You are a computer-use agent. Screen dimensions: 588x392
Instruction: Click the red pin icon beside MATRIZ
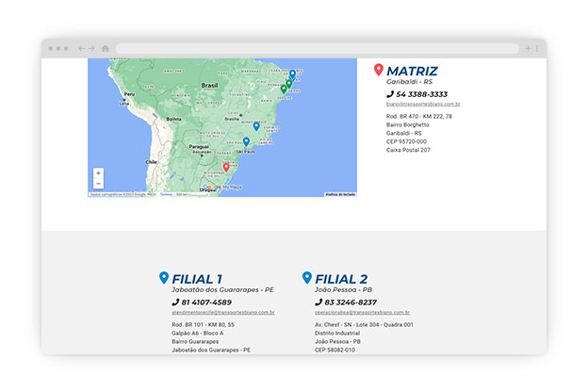(379, 70)
